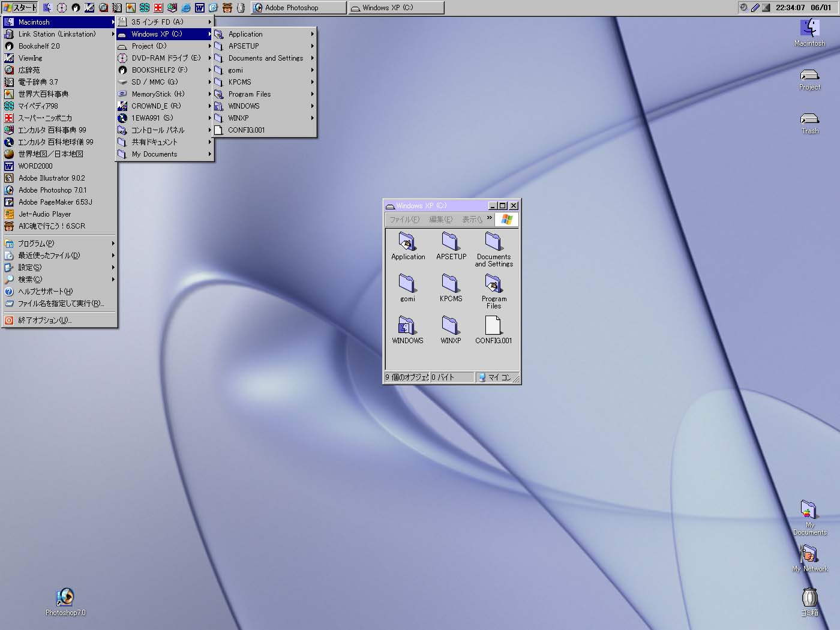The height and width of the screenshot is (630, 840).
Task: Open ファイル名を指定して実行(R) dialog
Action: coord(59,303)
